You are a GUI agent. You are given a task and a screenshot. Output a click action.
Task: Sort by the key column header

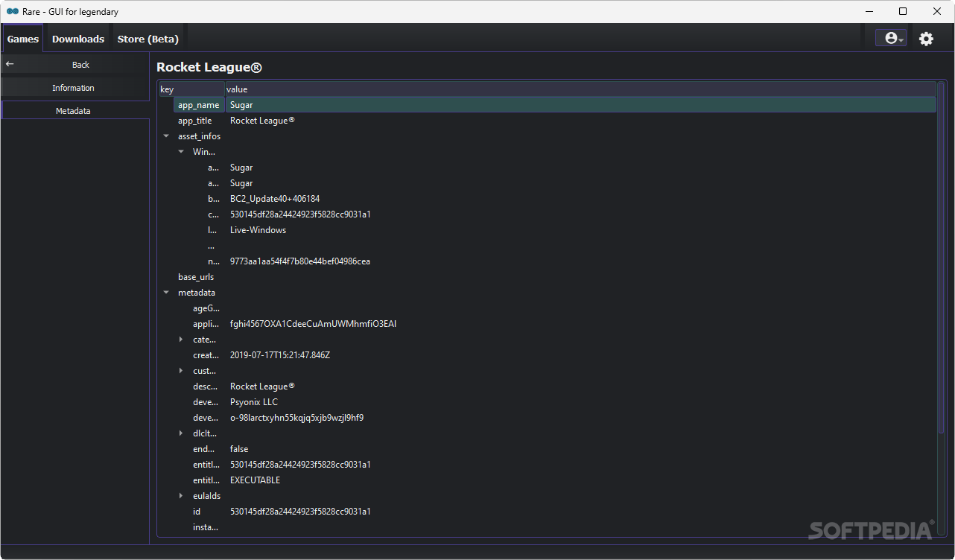click(191, 89)
